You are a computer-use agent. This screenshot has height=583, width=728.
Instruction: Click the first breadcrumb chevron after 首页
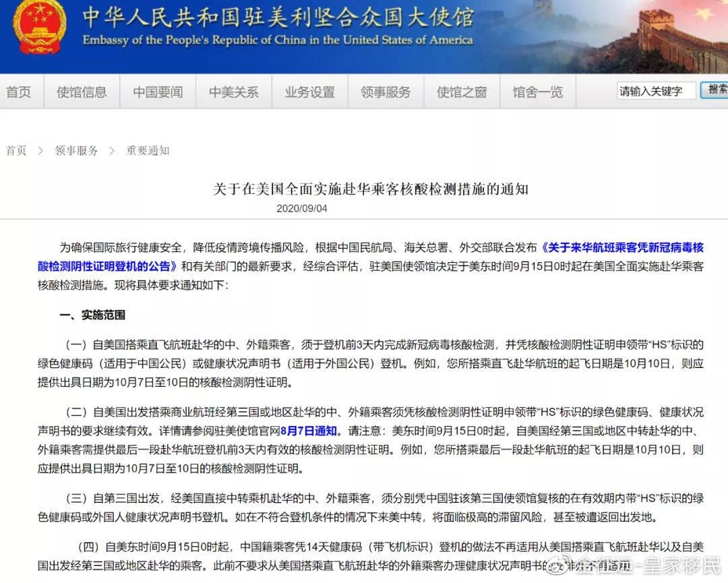point(41,150)
